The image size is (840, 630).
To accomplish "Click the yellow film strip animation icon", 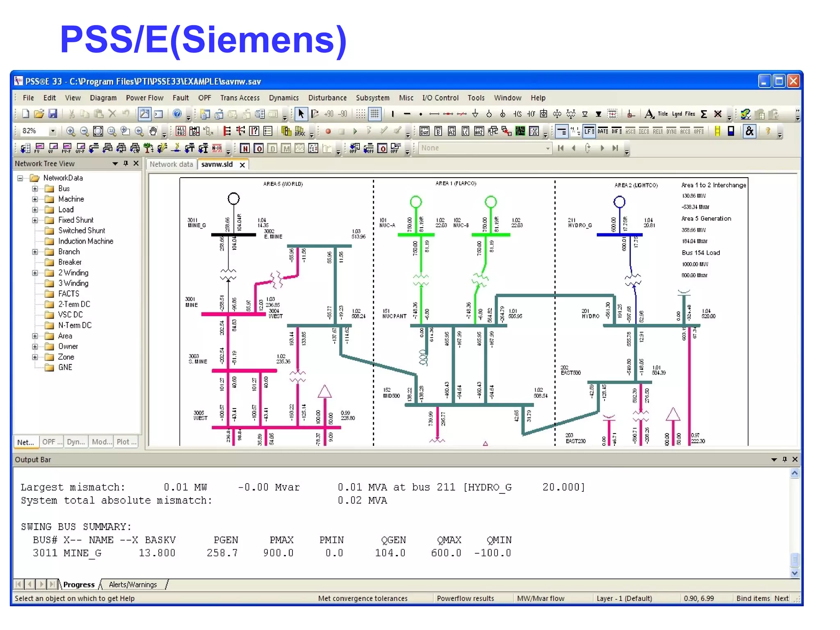I will click(x=717, y=131).
